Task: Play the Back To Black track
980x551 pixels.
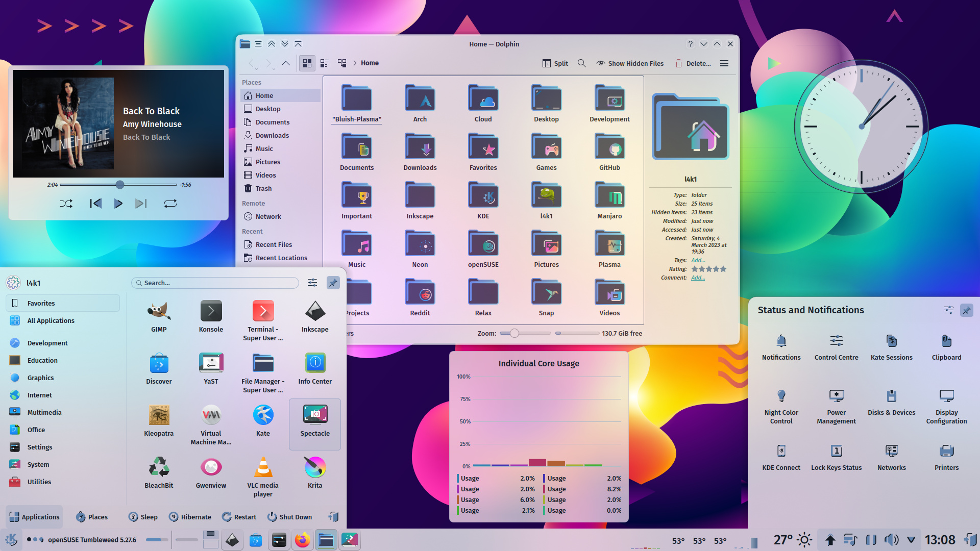Action: point(118,204)
